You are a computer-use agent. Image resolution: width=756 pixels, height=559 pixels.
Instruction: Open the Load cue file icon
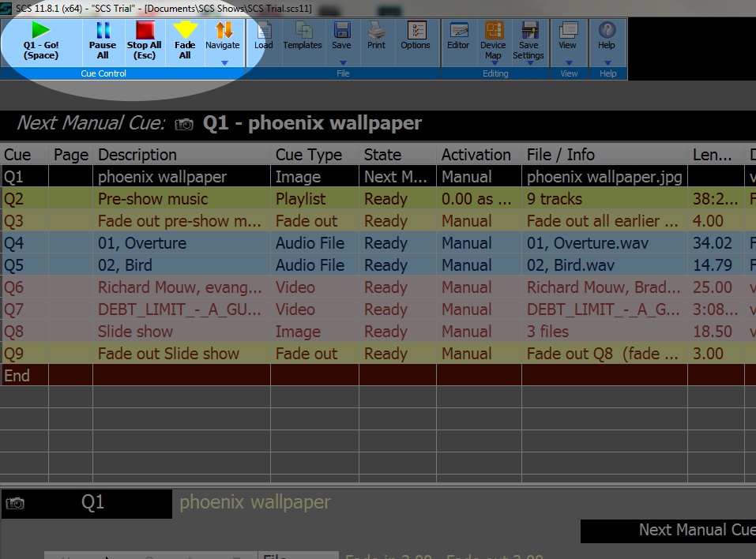[x=263, y=36]
